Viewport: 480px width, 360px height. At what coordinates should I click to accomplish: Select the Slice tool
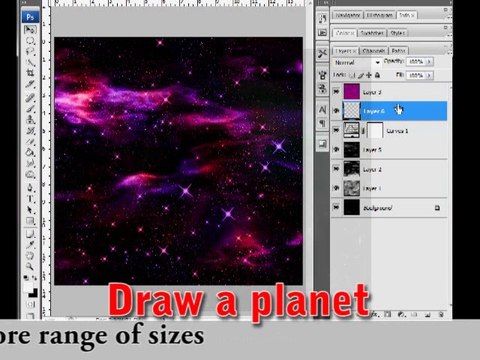[x=30, y=83]
